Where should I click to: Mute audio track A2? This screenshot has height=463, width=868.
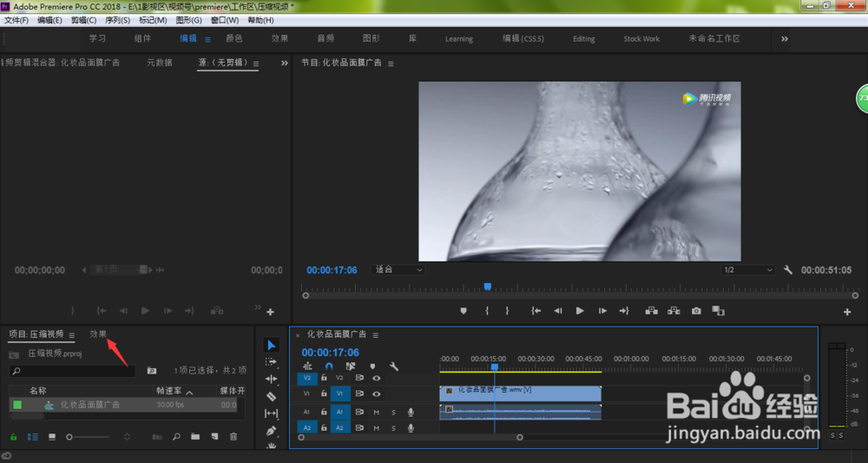(377, 428)
